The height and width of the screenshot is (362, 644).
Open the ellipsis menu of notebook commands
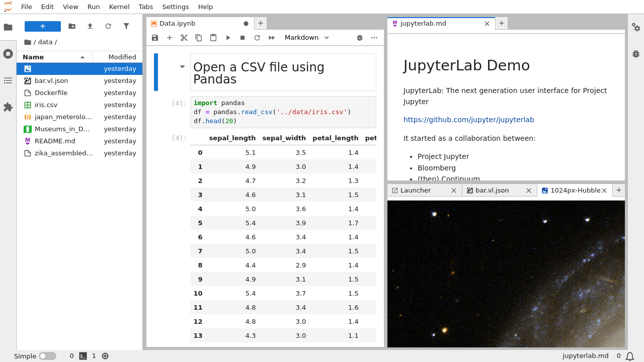tap(374, 37)
